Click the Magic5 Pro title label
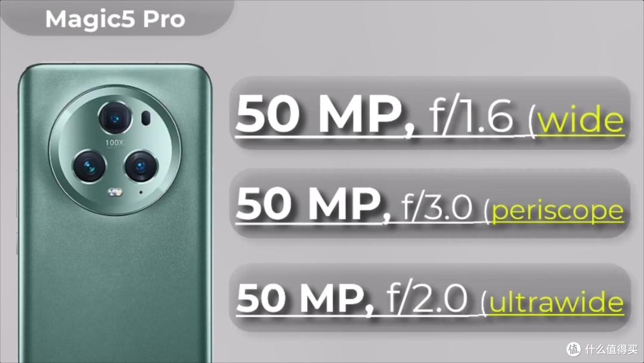This screenshot has height=363, width=644. pyautogui.click(x=116, y=19)
